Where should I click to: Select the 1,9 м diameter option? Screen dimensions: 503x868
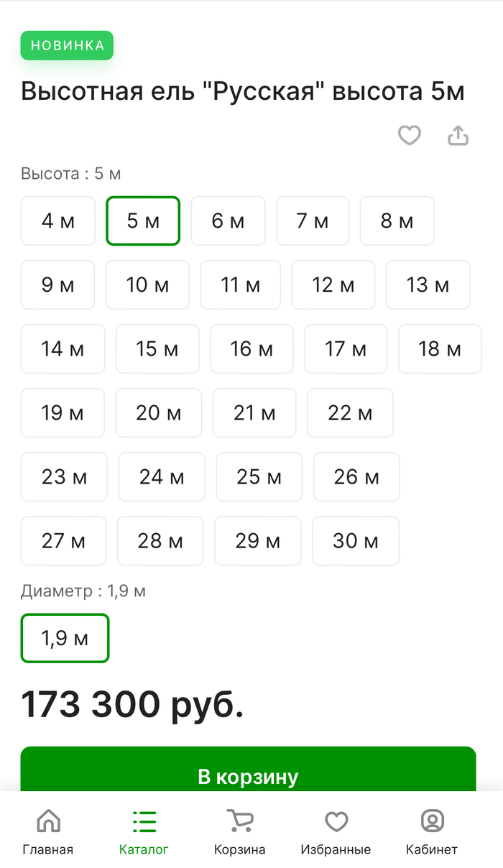tap(65, 638)
